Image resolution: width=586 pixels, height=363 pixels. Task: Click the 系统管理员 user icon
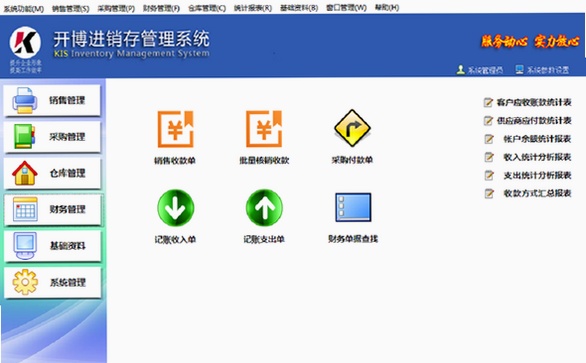pyautogui.click(x=461, y=70)
